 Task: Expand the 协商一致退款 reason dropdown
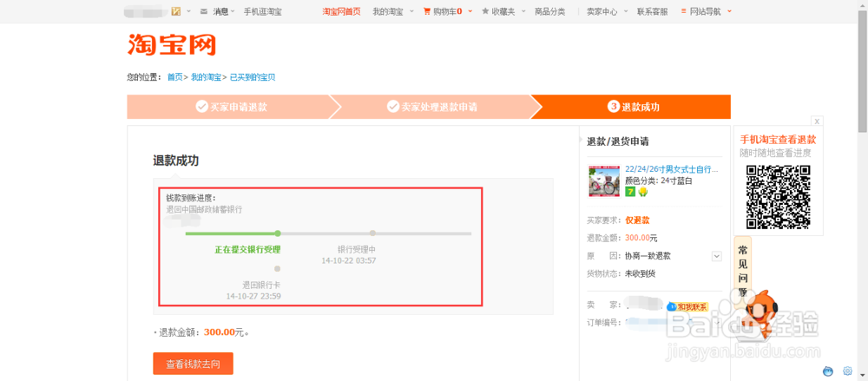coord(717,256)
